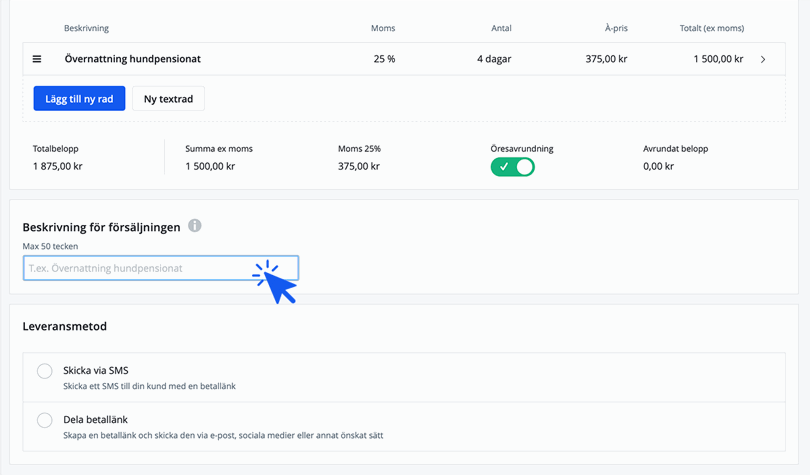The width and height of the screenshot is (810, 475).
Task: Click the 4 dagar quantity value
Action: click(494, 59)
